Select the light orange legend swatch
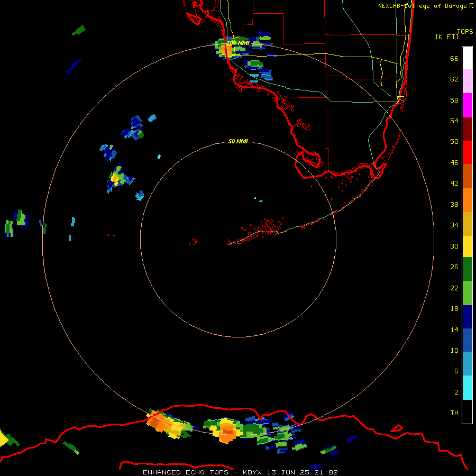476x476 pixels. [467, 200]
